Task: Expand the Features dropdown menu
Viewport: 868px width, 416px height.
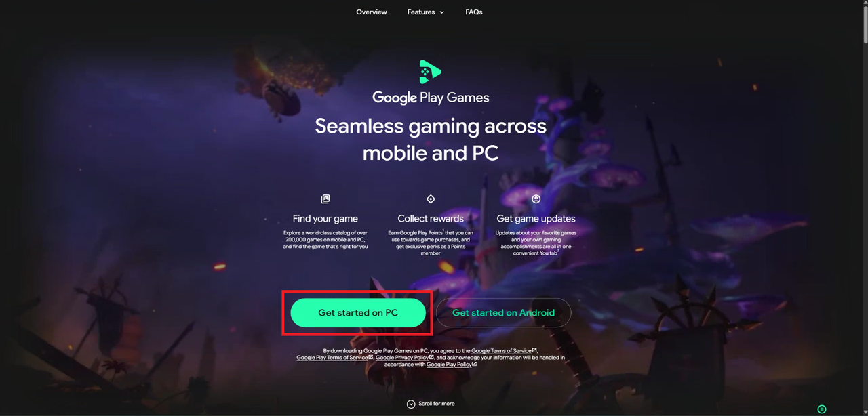Action: pyautogui.click(x=426, y=12)
